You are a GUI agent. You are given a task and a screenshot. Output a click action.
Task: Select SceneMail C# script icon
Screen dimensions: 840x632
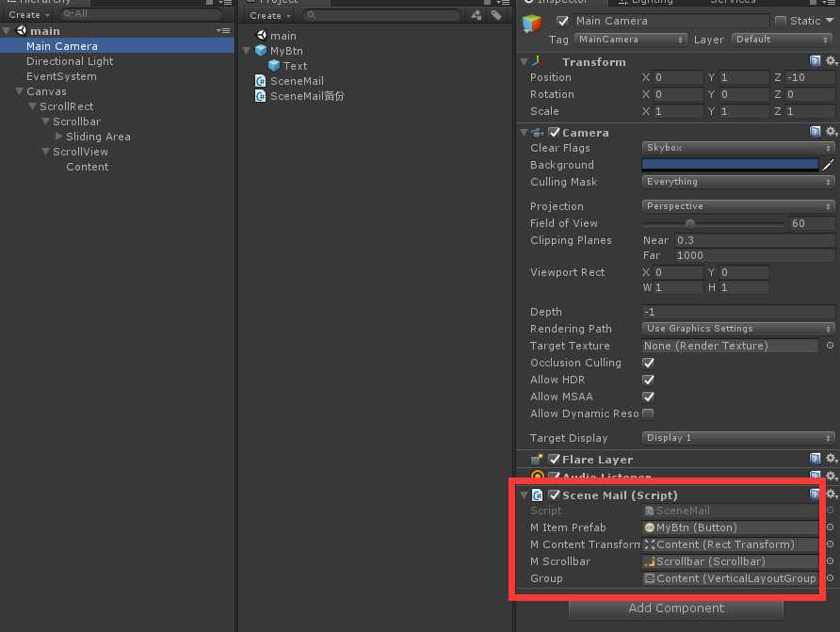[x=260, y=81]
